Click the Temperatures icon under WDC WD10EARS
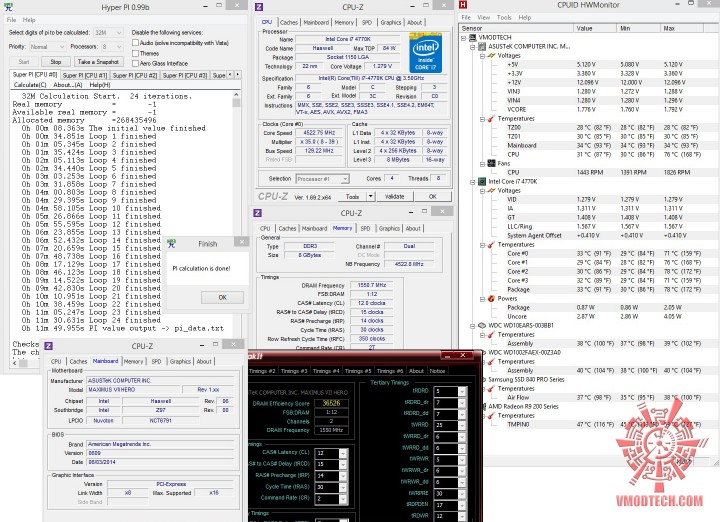The image size is (720, 522). coord(491,335)
